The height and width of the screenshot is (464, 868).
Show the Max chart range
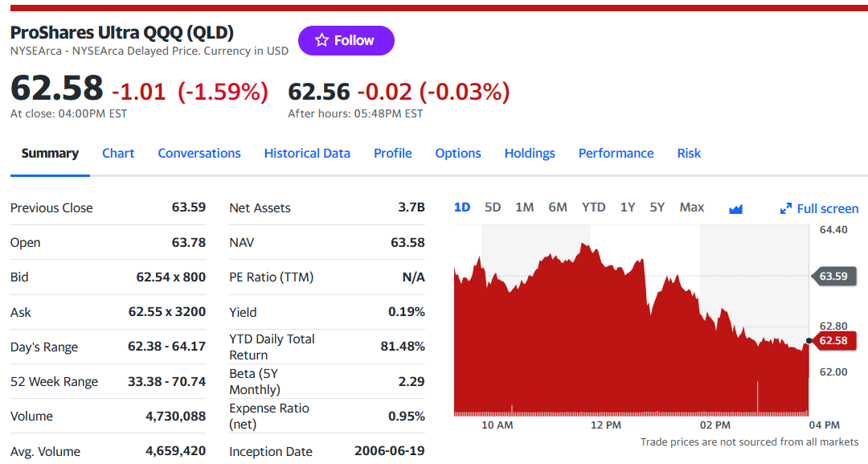[x=692, y=207]
